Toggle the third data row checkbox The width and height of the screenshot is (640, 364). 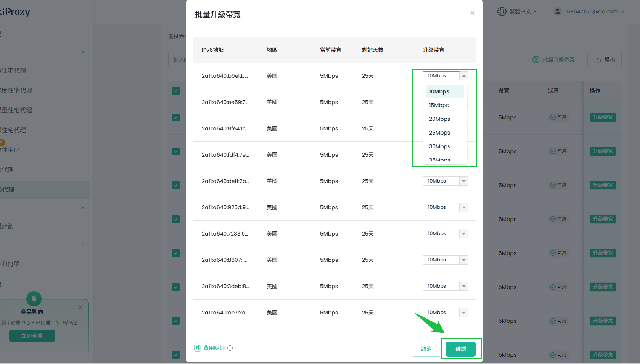176,185
